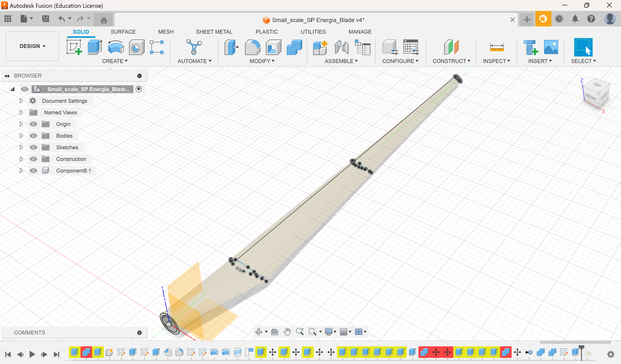Open the Display Settings dropdown
The image size is (621, 364).
[330, 332]
